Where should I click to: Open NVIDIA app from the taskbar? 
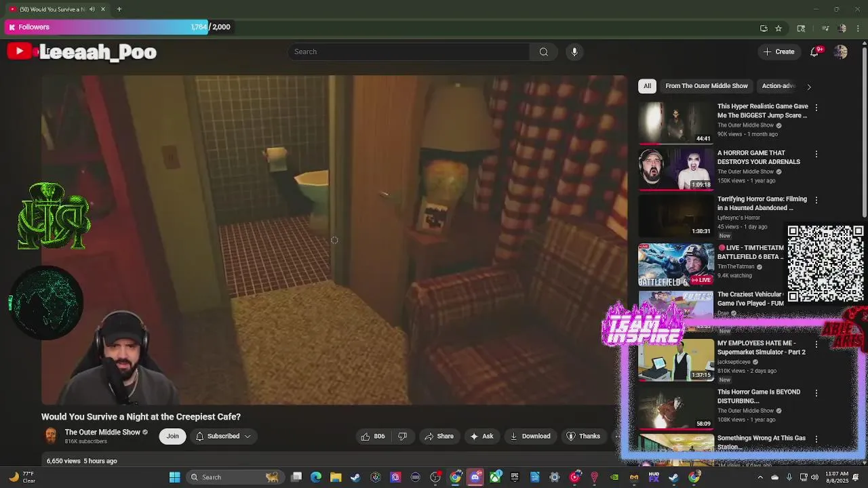pos(614,477)
